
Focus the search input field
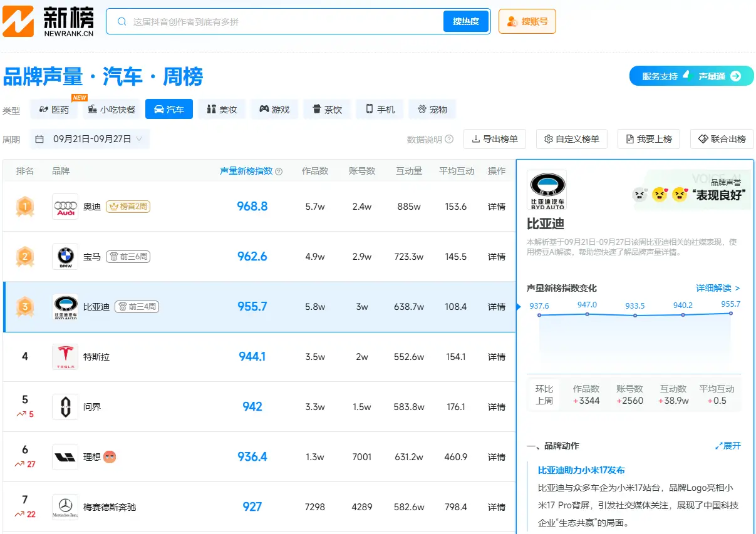pyautogui.click(x=282, y=21)
